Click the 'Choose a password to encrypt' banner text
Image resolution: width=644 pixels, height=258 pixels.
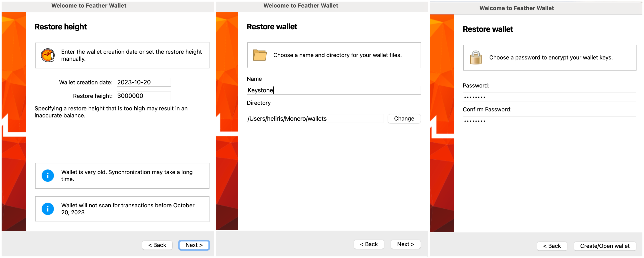(x=551, y=58)
